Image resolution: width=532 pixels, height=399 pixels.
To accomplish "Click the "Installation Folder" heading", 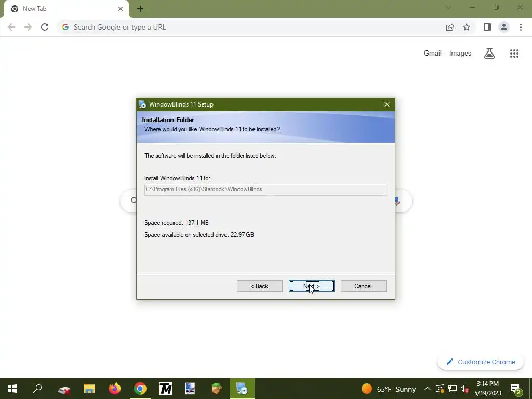I will [x=168, y=120].
